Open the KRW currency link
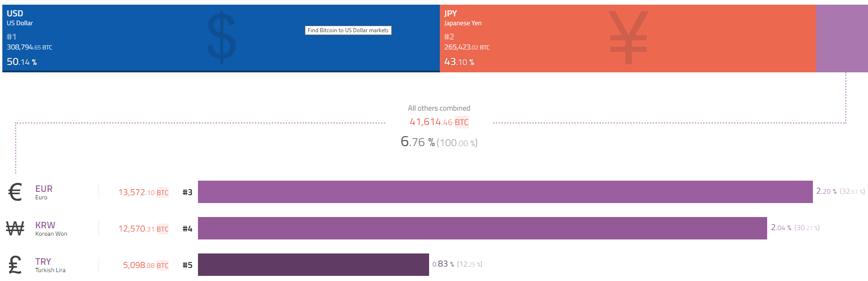 (x=45, y=225)
